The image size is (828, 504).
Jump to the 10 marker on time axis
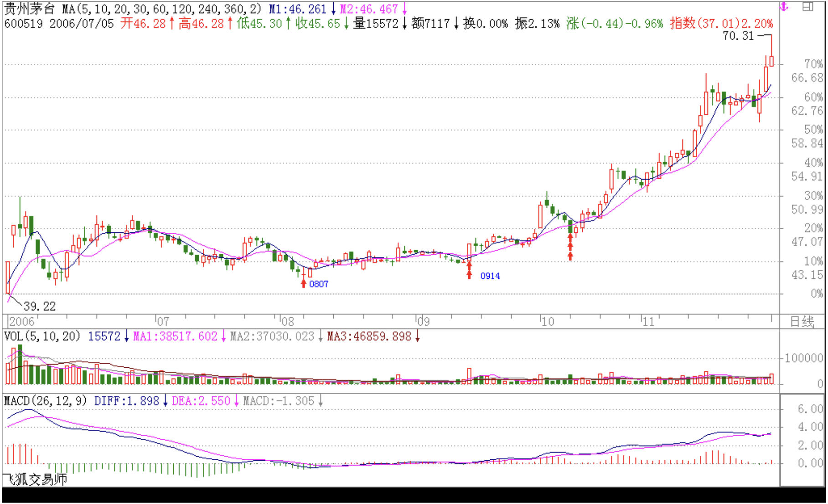(547, 322)
